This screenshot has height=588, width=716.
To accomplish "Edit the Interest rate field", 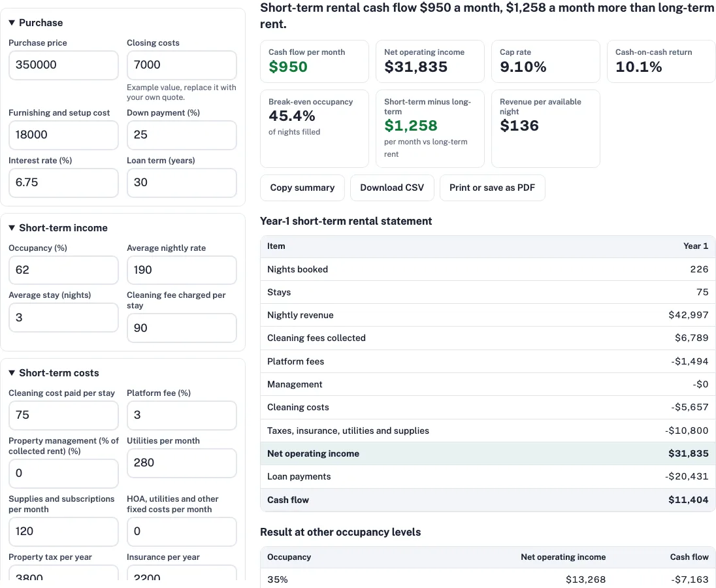I will [63, 183].
